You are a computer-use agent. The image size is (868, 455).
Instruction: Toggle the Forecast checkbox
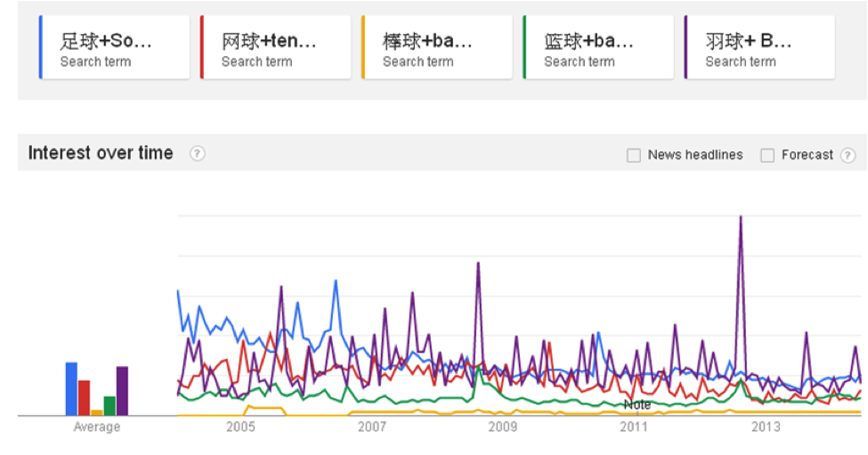pyautogui.click(x=767, y=155)
